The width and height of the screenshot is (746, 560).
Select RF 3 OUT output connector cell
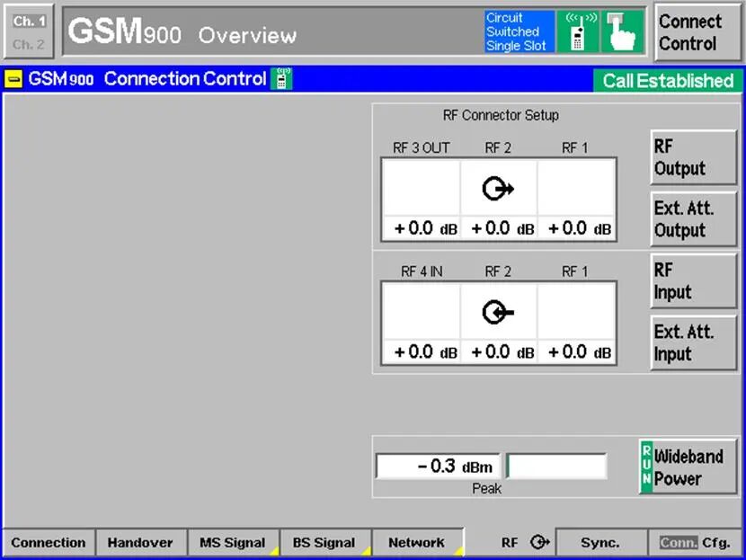coord(422,189)
